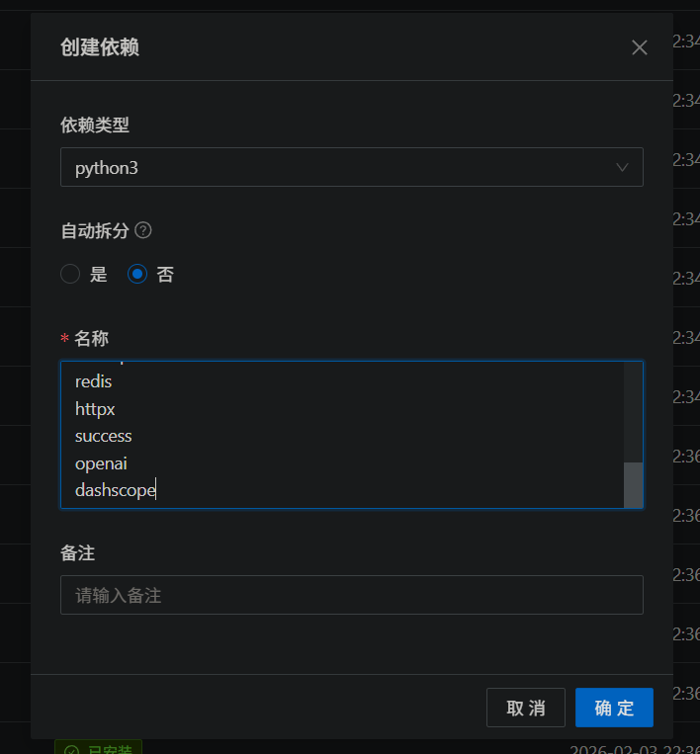Image resolution: width=700 pixels, height=754 pixels.
Task: Close the 创建依赖 dialog with the X icon
Action: [x=639, y=47]
